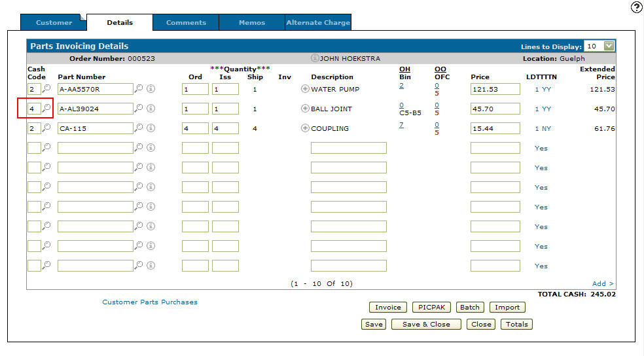The width and height of the screenshot is (644, 356).
Task: Look up part number CA-115 with magnifier
Action: [x=139, y=128]
